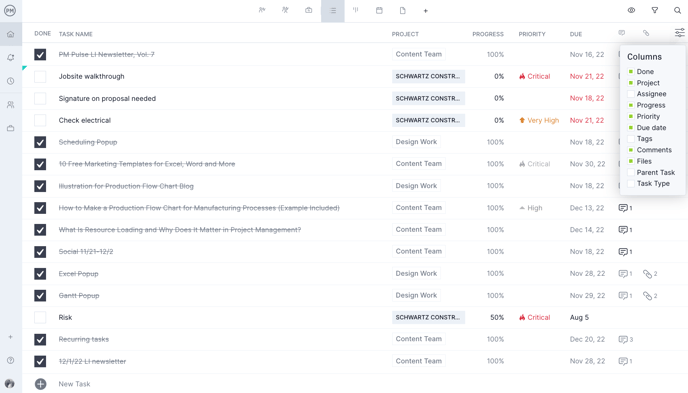This screenshot has height=393, width=688.
Task: Open the notifications bell in sidebar
Action: point(11,57)
